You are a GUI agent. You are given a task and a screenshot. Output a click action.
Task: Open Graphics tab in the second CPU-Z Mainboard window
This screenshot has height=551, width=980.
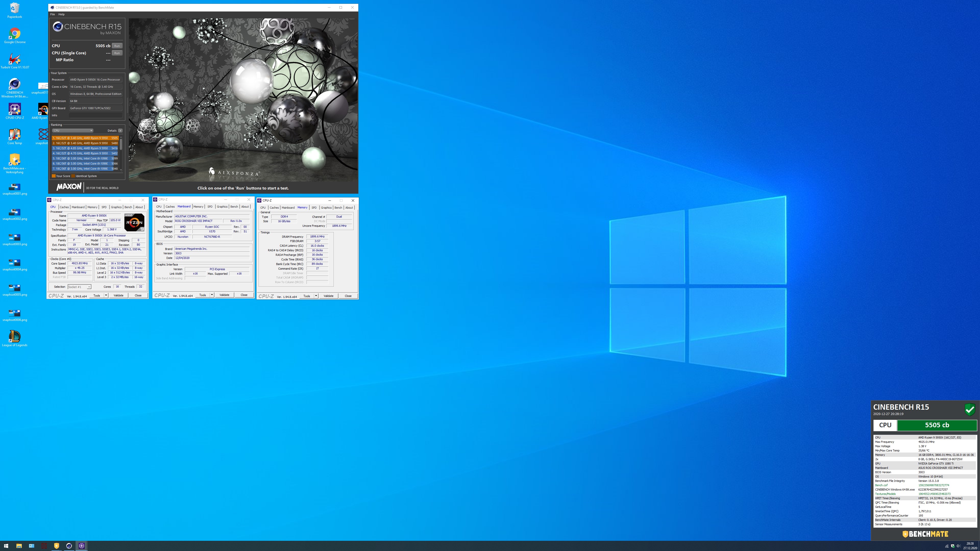pyautogui.click(x=222, y=207)
